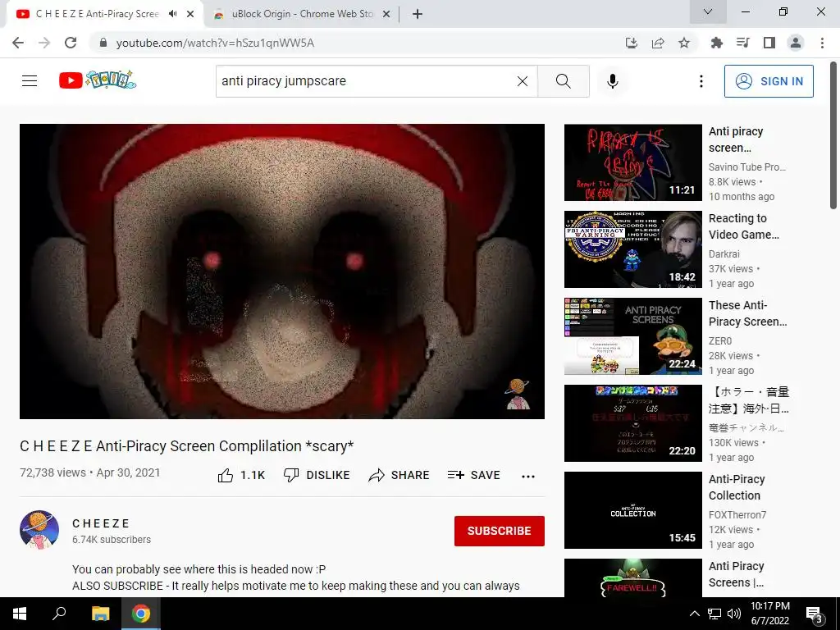Open the FAREWELL!! Anti Piracy Screens thumbnail
The image size is (840, 630).
pos(632,577)
